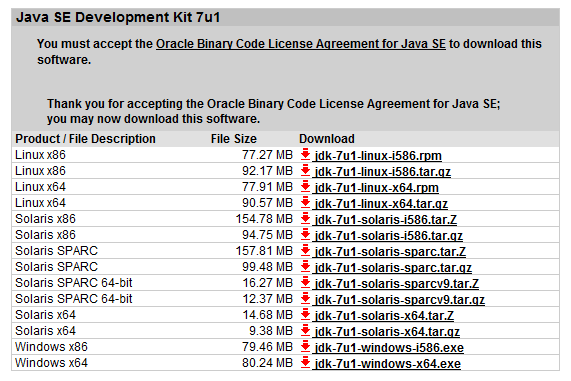Viewport: 571px width, 381px height.
Task: Click download arrow icon for jdk-7u1-solaris-x64.tar.gz
Action: (305, 331)
